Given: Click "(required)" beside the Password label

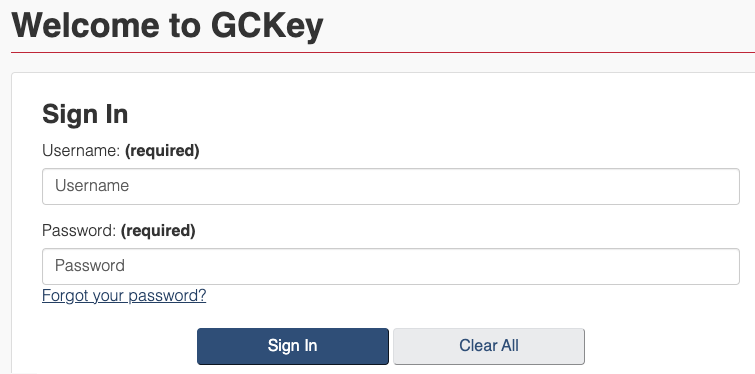Looking at the screenshot, I should pos(158,231).
